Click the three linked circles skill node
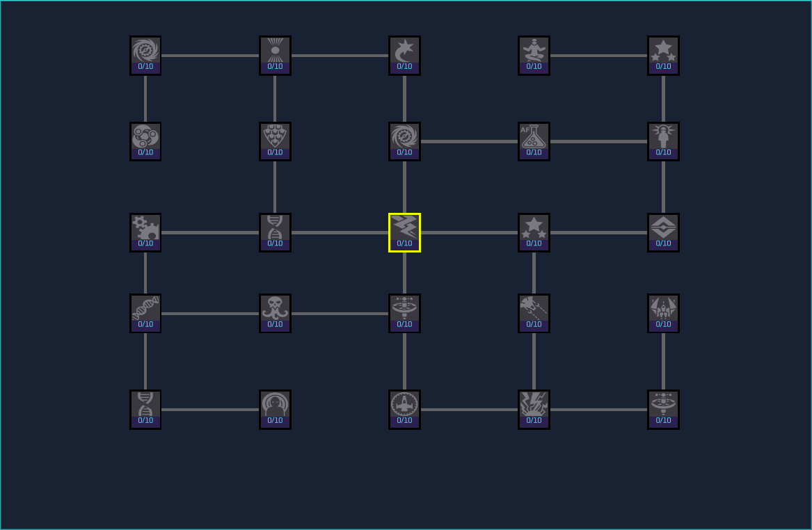This screenshot has width=812, height=530. click(145, 142)
